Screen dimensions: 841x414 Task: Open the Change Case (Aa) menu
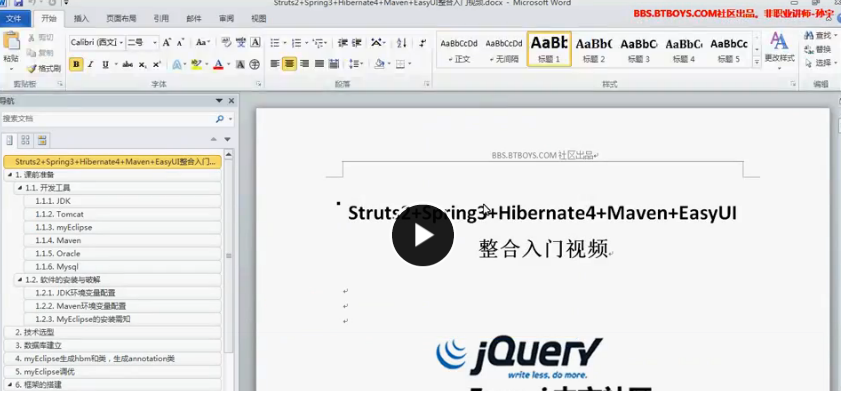pyautogui.click(x=202, y=42)
